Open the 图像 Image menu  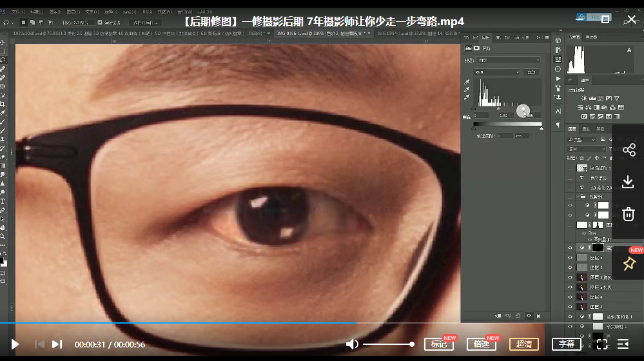[x=55, y=12]
